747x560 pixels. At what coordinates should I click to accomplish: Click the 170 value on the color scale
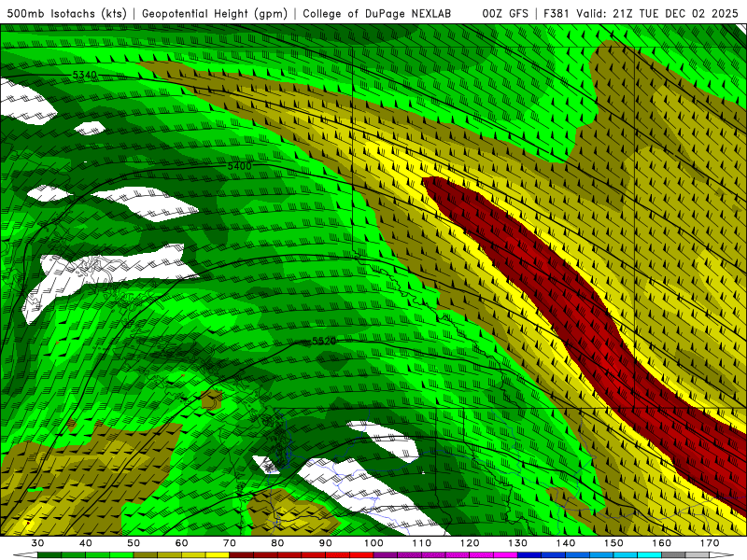pyautogui.click(x=710, y=543)
